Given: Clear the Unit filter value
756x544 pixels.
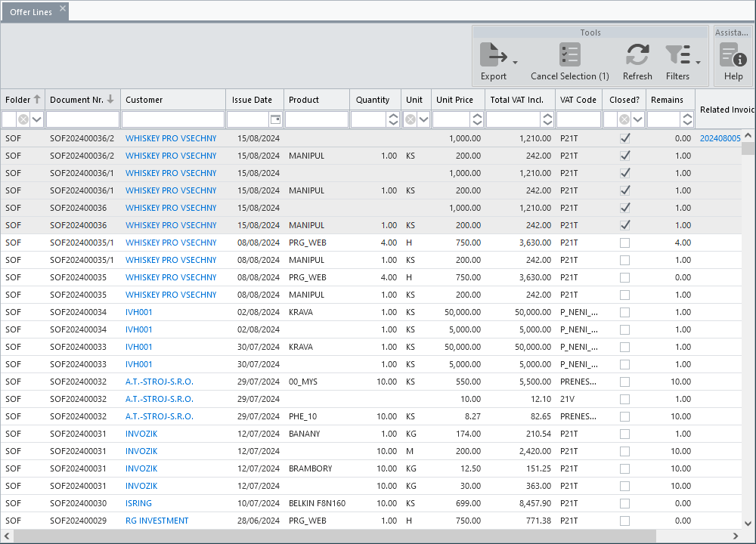Looking at the screenshot, I should (411, 119).
